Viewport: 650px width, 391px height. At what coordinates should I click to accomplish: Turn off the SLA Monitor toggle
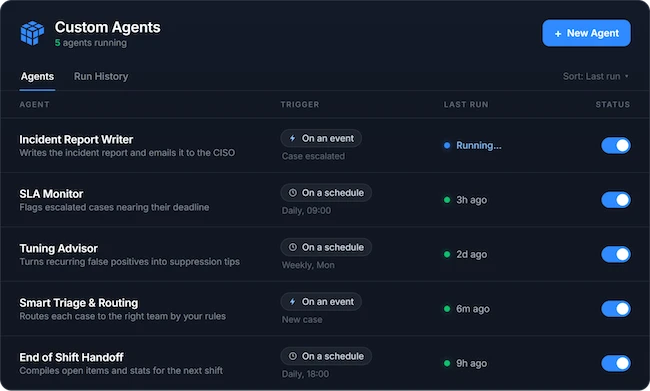tap(616, 200)
